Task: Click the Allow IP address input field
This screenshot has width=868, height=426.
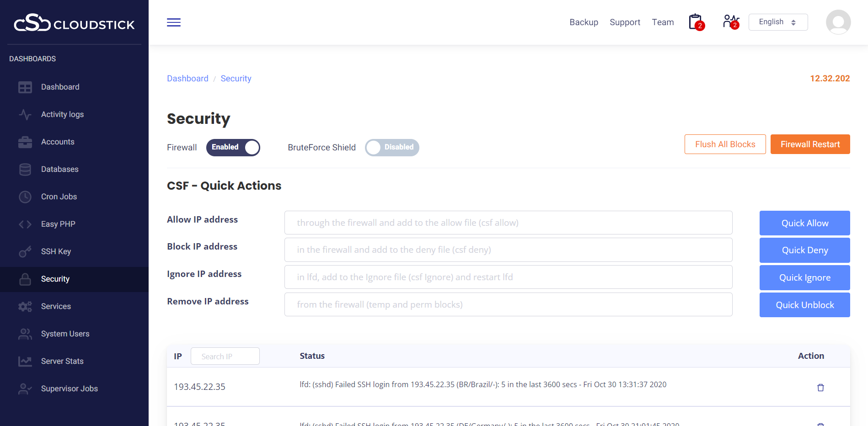Action: coord(508,223)
